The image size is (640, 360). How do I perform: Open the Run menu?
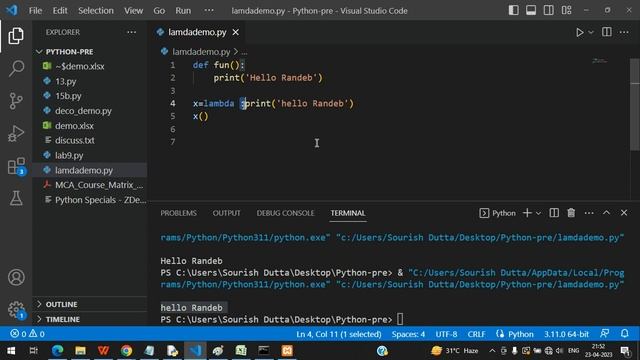(183, 11)
